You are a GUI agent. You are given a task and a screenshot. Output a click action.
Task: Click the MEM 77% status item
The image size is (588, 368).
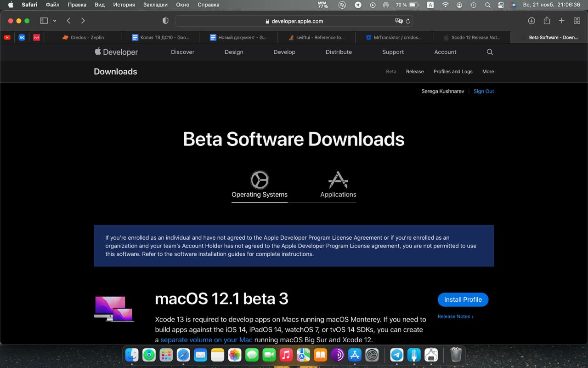(323, 5)
